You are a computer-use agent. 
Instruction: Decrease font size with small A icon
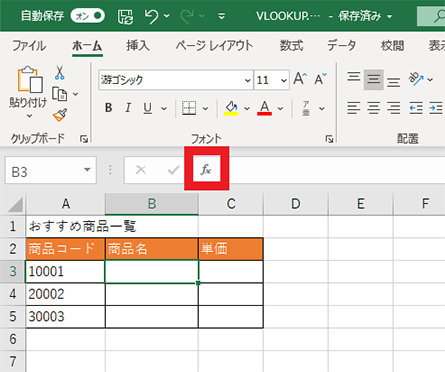(321, 79)
